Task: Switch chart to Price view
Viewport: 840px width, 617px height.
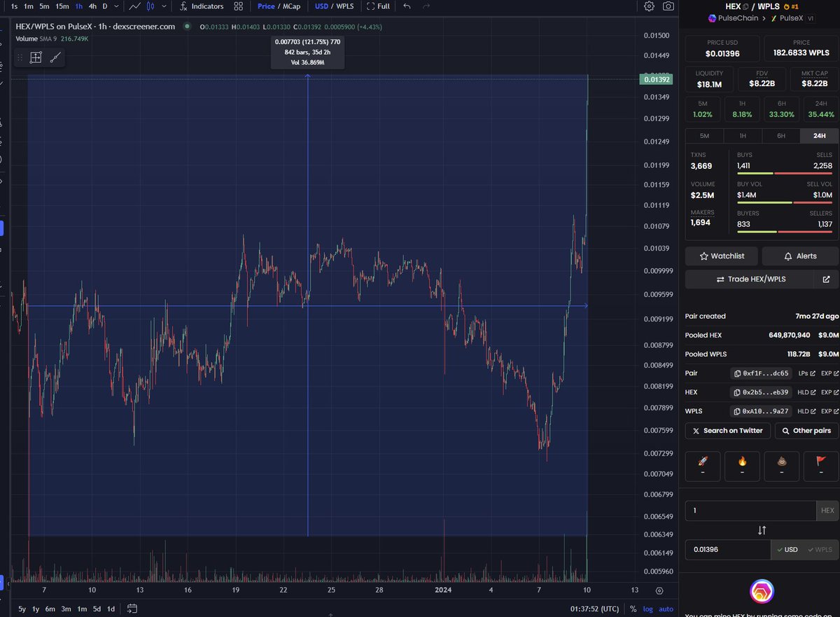Action: (266, 6)
